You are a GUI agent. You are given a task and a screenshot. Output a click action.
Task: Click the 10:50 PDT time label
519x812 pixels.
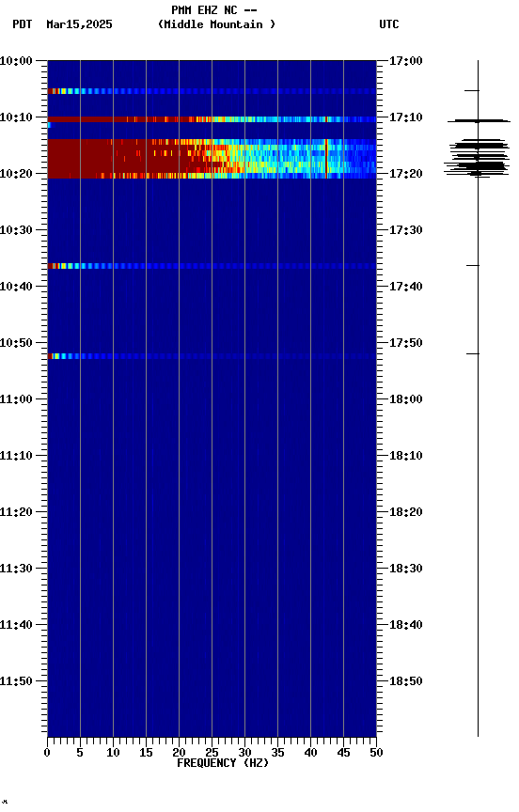16,343
